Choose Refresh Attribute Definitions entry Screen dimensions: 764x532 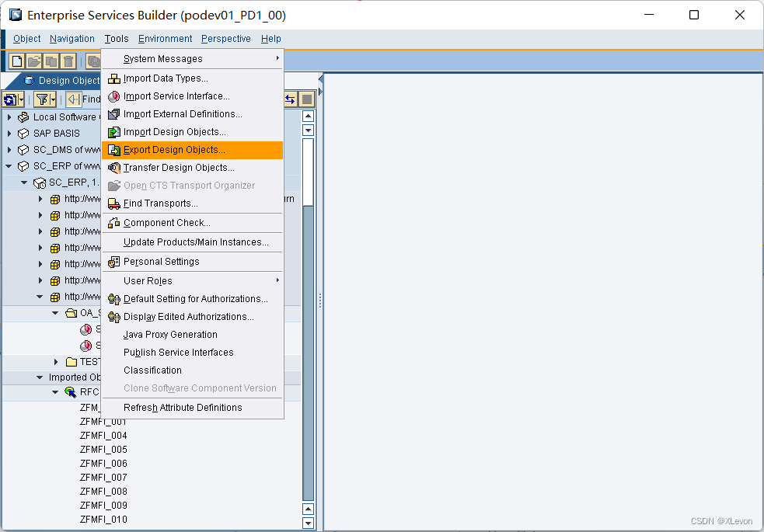[193, 408]
